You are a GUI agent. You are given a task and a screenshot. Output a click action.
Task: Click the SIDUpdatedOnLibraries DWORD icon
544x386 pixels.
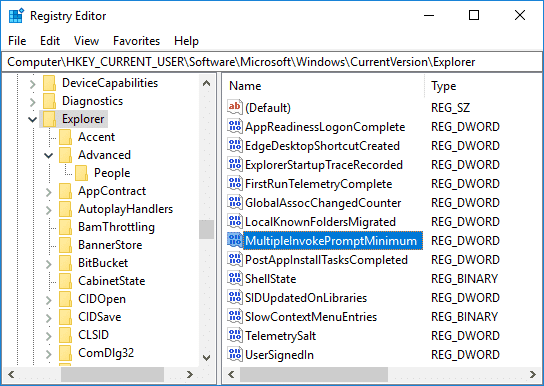[235, 297]
